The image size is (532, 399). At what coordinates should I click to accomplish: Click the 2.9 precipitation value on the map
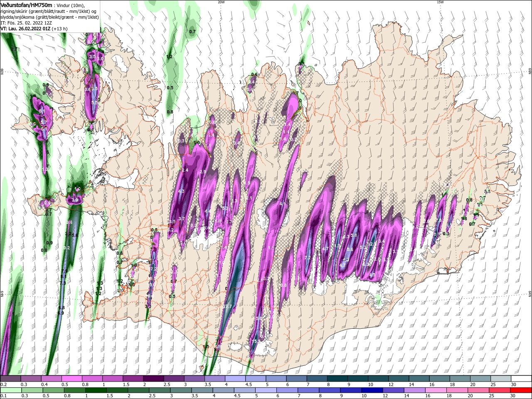pyautogui.click(x=203, y=172)
